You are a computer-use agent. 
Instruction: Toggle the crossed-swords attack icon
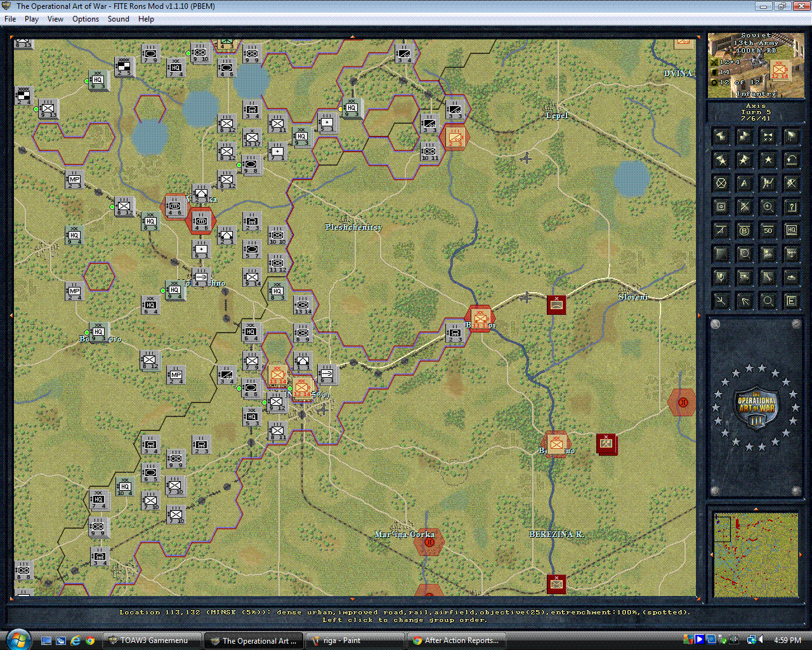coord(744,208)
